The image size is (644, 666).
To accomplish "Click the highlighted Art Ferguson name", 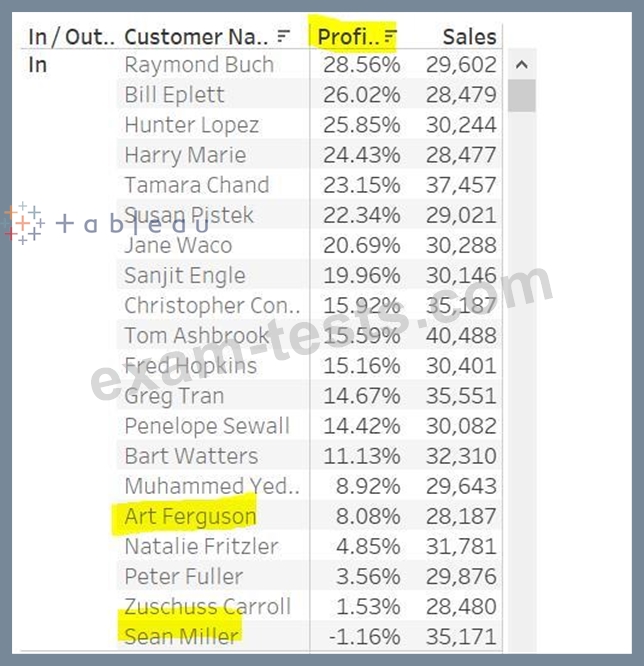I will [x=190, y=516].
